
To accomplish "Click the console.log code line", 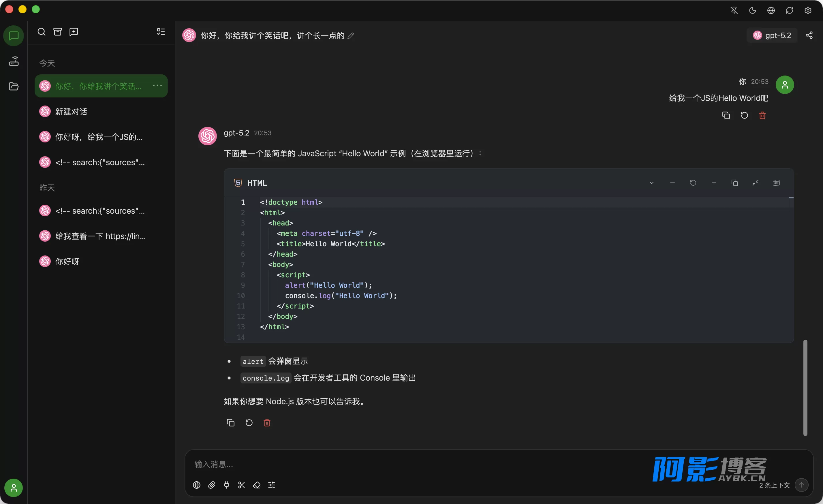I will coord(341,296).
